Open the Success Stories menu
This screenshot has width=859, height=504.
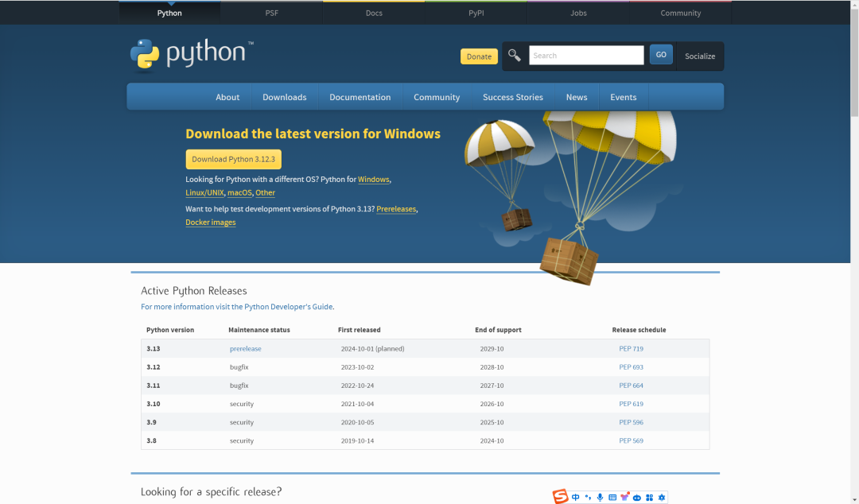click(513, 97)
